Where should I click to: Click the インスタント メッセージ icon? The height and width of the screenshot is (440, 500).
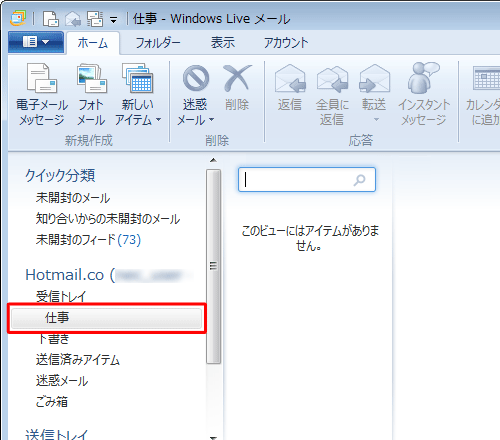click(x=424, y=95)
